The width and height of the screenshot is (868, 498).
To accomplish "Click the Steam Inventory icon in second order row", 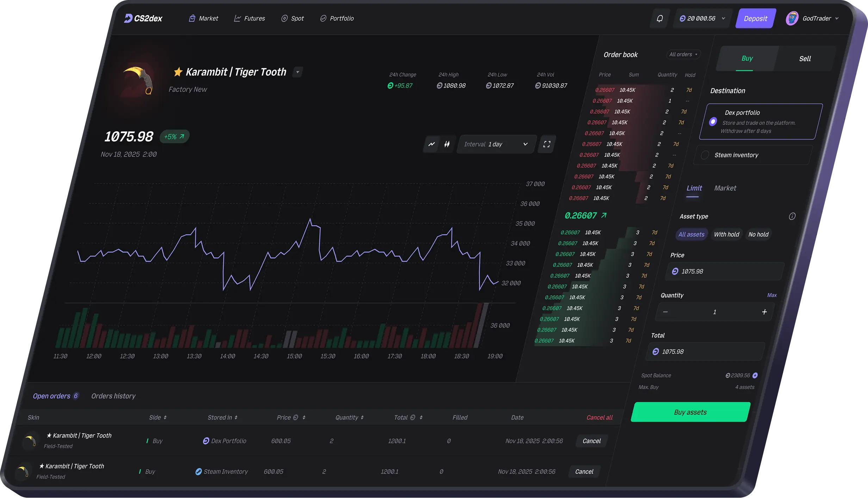I will click(x=199, y=472).
